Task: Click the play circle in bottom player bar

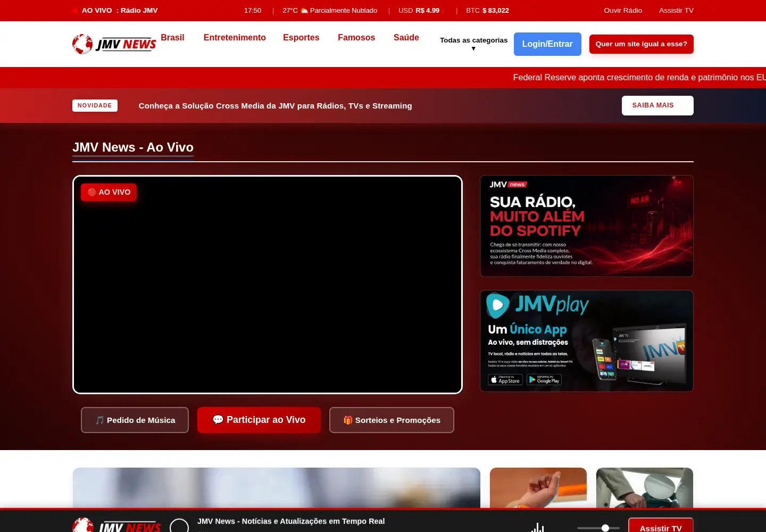Action: pos(179,526)
